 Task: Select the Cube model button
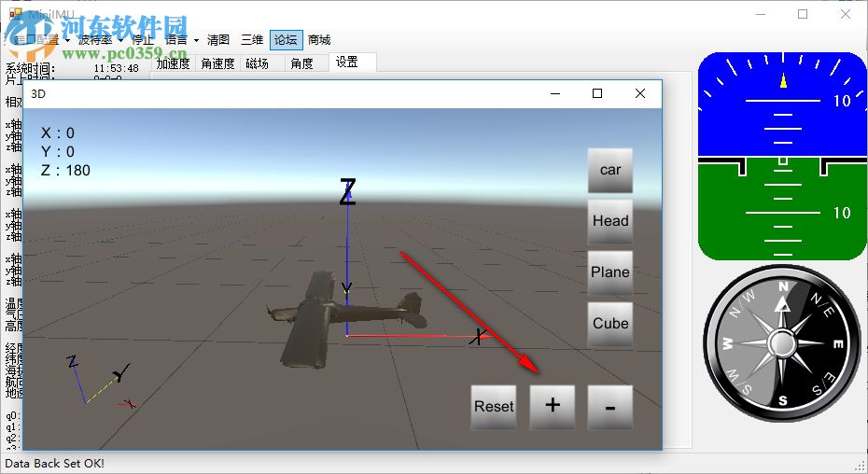(610, 324)
